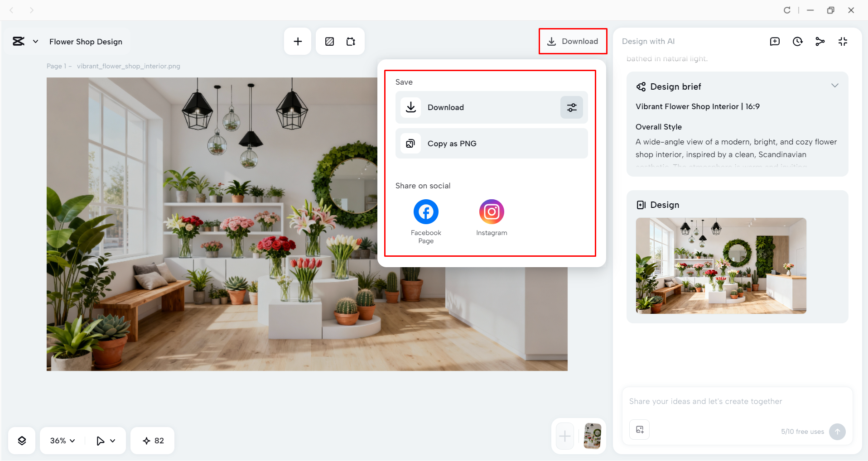Click the vibrant_flower_shop_interior.png page label
Image resolution: width=868 pixels, height=461 pixels.
[x=128, y=66]
